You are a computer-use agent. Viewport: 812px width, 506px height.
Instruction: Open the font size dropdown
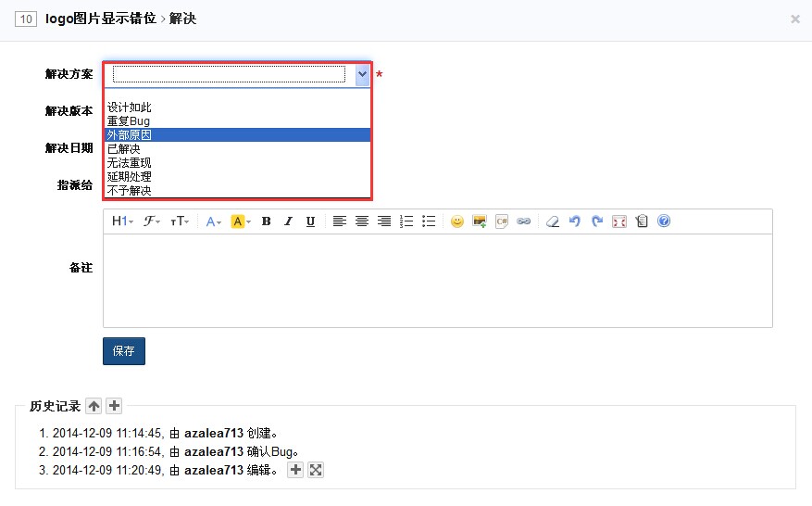click(180, 221)
